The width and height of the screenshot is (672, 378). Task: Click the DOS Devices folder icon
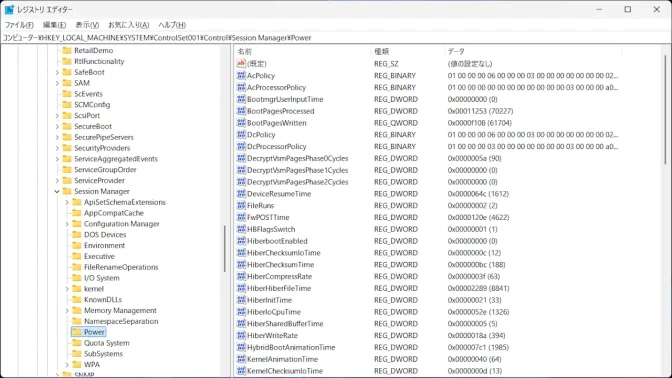point(77,234)
